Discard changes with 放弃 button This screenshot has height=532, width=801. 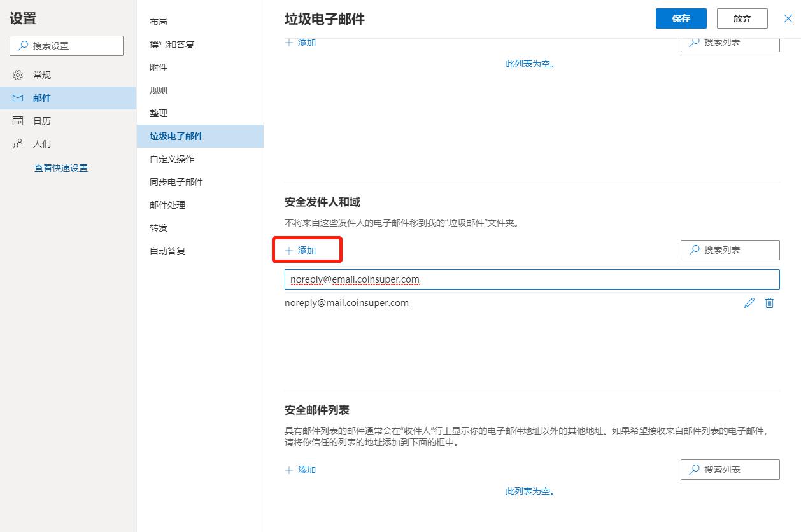point(742,18)
